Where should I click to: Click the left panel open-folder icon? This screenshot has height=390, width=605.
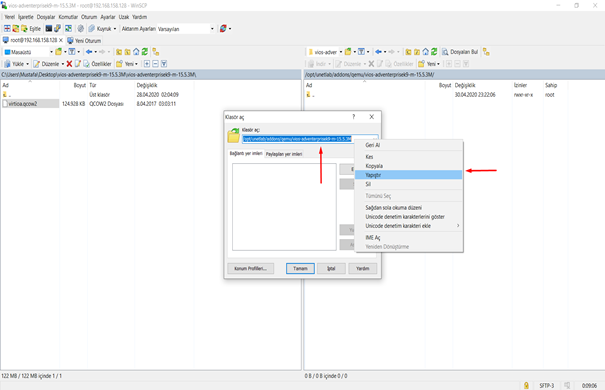(59, 52)
